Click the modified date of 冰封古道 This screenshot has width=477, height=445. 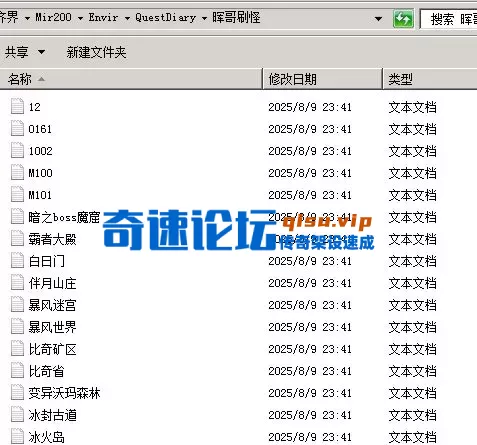tap(310, 415)
